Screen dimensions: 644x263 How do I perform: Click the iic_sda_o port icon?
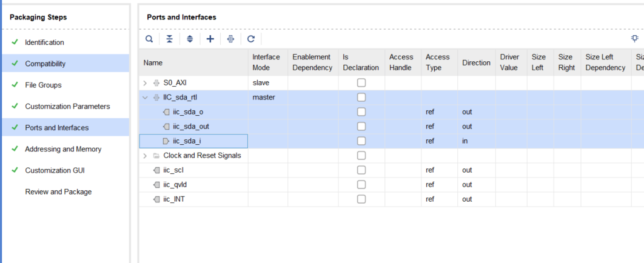(x=167, y=112)
